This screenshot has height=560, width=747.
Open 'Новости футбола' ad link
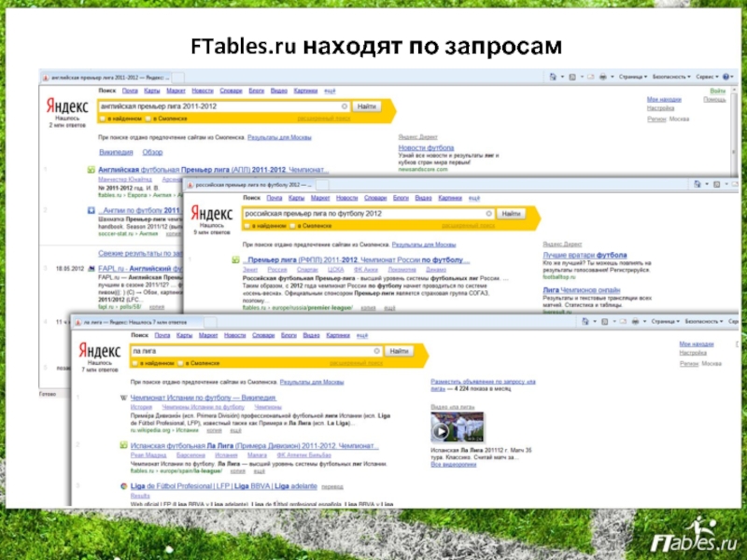426,147
